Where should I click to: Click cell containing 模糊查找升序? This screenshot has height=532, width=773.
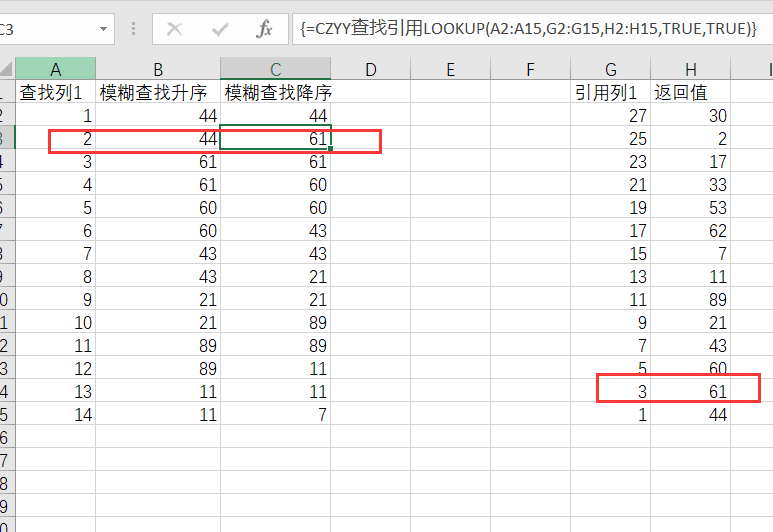pyautogui.click(x=158, y=92)
